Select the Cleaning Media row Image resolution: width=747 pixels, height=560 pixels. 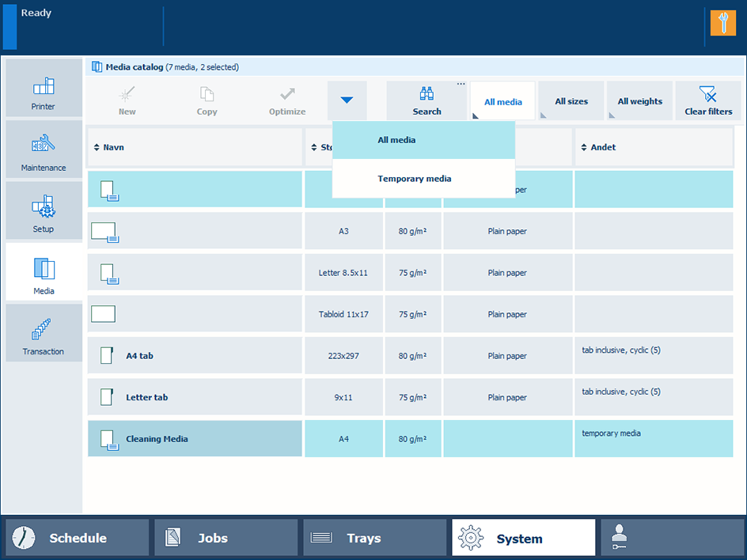pos(194,439)
